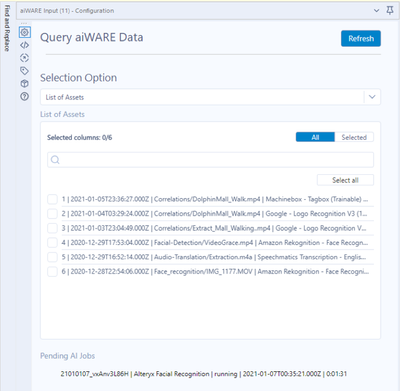Check asset 6 IMG_1177.MOV checkbox
This screenshot has width=400, height=391.
pyautogui.click(x=52, y=272)
